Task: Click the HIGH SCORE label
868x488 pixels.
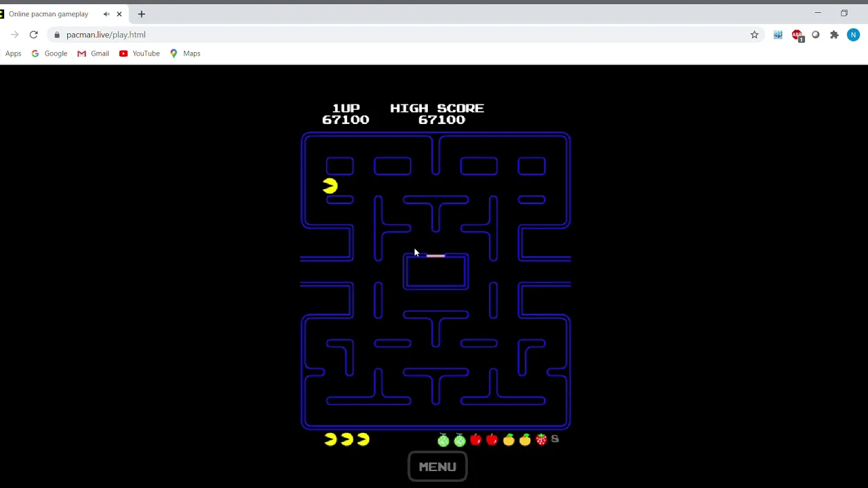Action: click(x=437, y=108)
